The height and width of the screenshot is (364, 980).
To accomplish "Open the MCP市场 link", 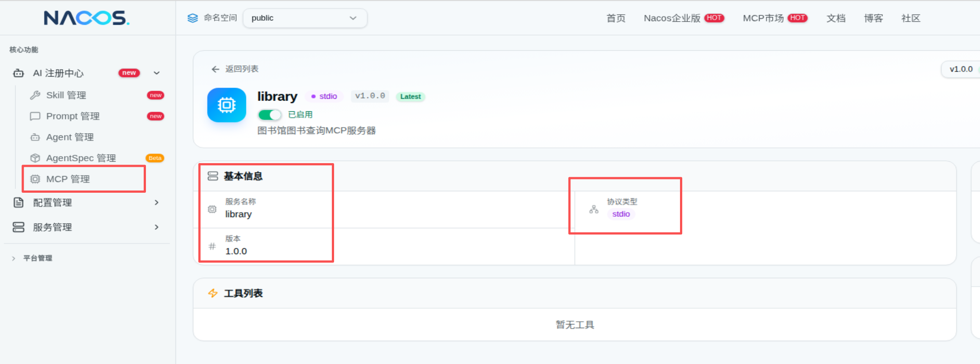I will coord(763,18).
